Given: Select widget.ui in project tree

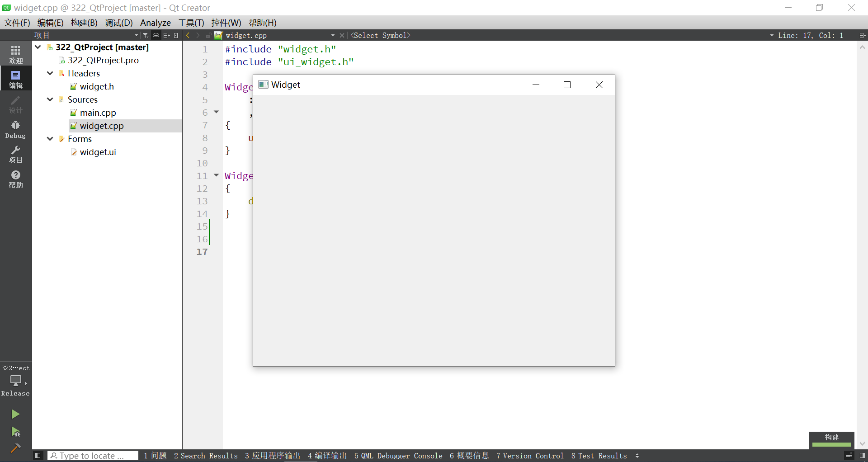Looking at the screenshot, I should pyautogui.click(x=98, y=152).
